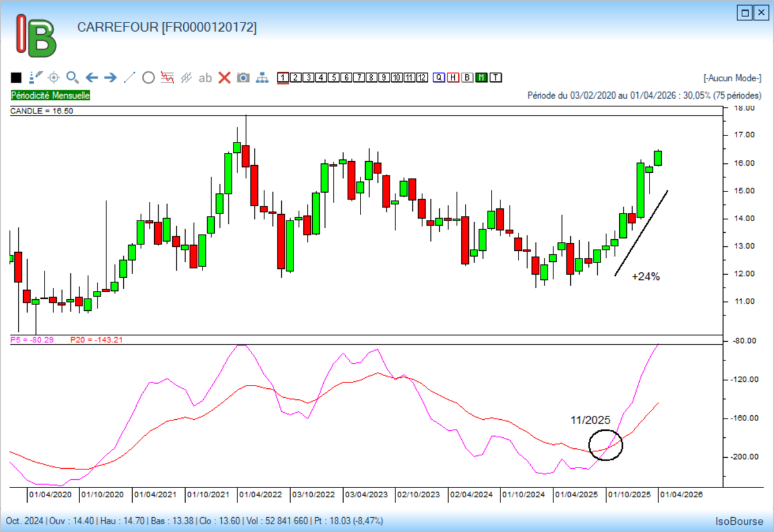Click the black square color icon
774x532 pixels.
click(16, 78)
